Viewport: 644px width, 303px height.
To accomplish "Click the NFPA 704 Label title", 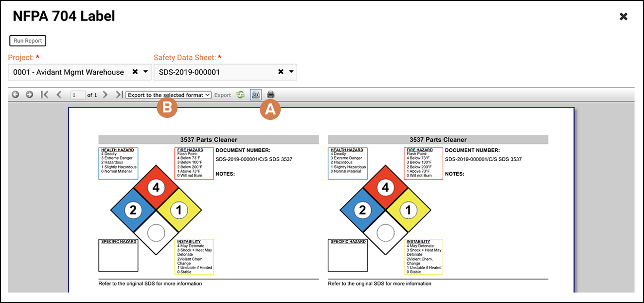I will tap(64, 16).
